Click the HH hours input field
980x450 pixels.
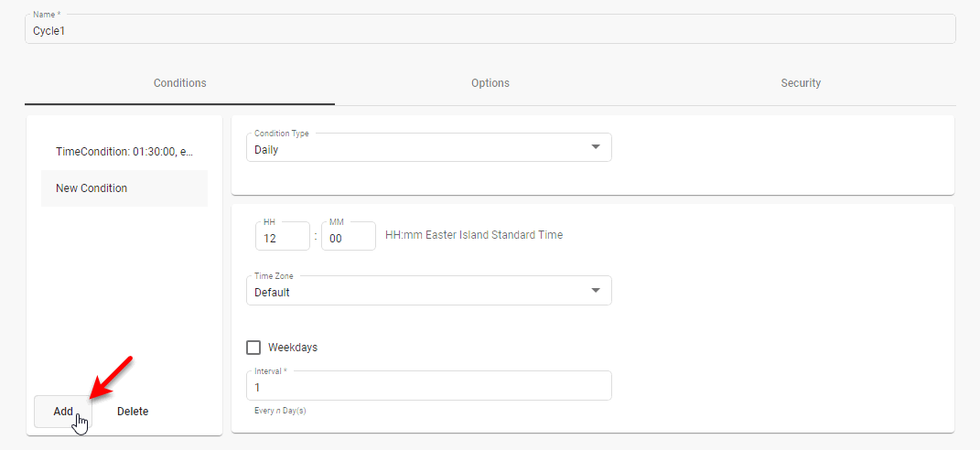pyautogui.click(x=282, y=237)
